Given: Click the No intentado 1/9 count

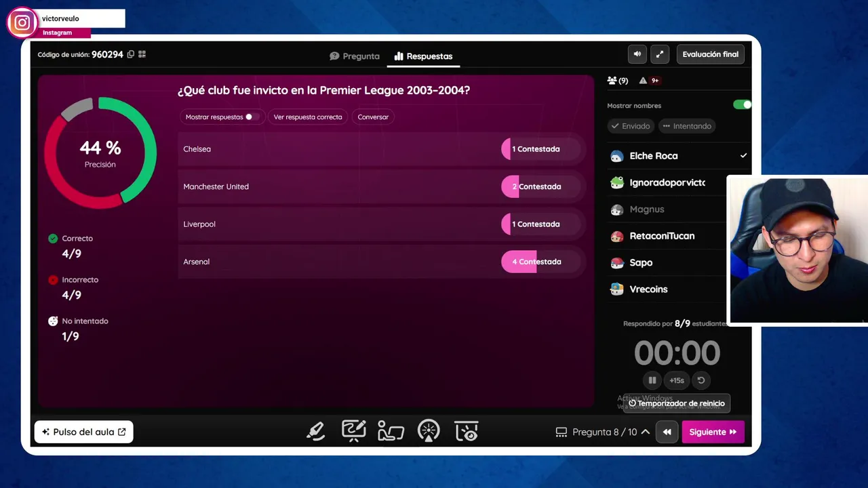Looking at the screenshot, I should [x=71, y=337].
